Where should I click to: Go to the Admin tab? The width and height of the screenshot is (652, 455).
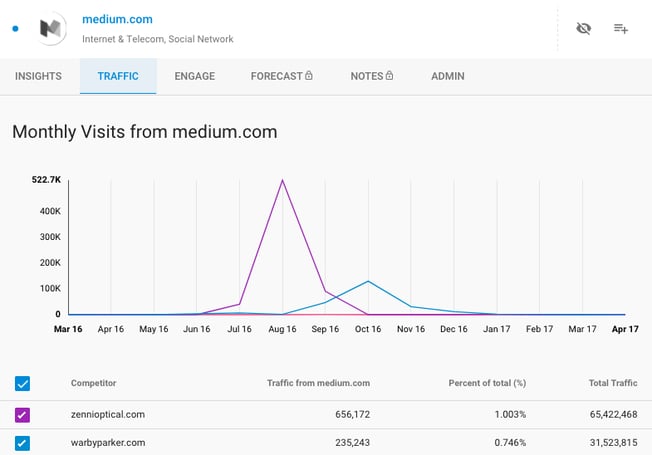447,76
